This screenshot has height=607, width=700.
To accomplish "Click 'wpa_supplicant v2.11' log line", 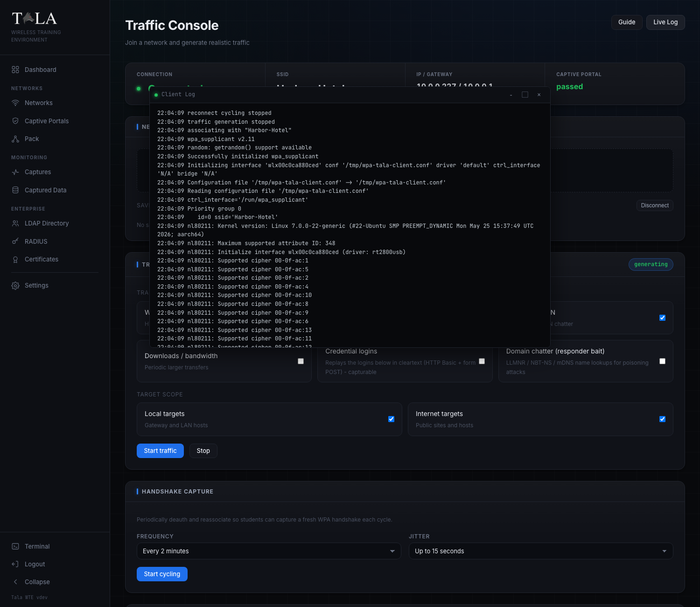I will [x=206, y=139].
